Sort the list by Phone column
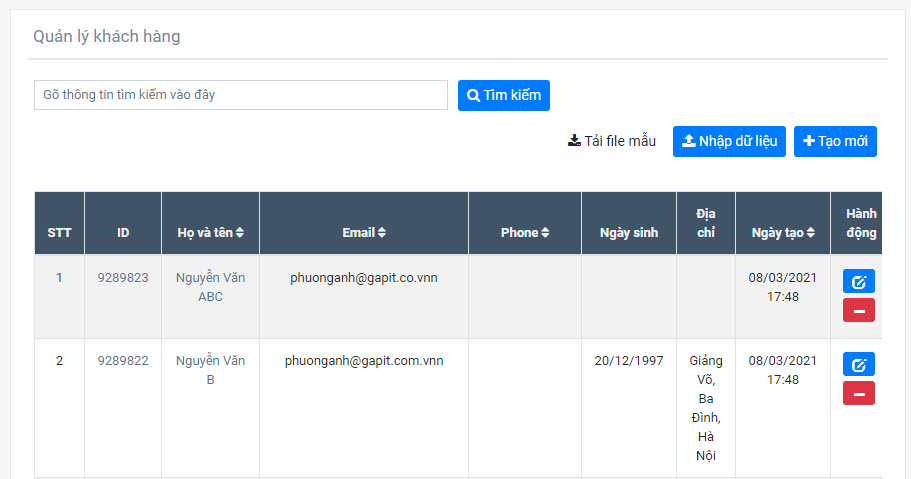Screen dimensions: 911x479 tap(524, 233)
